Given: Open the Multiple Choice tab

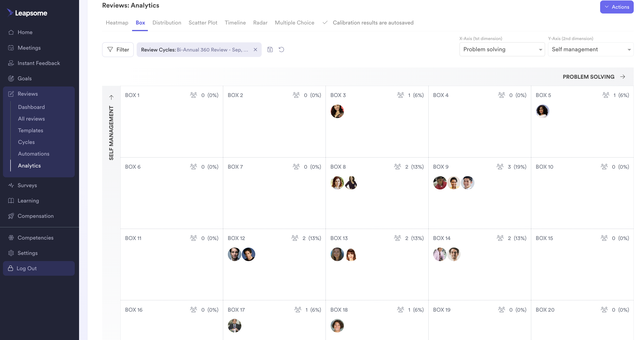Looking at the screenshot, I should (x=295, y=22).
